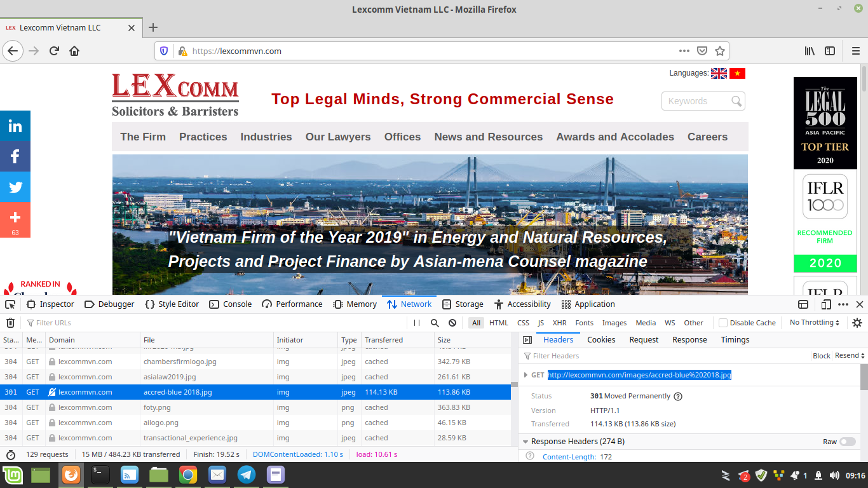The width and height of the screenshot is (868, 488).
Task: Pause network recording with the pause icon
Action: [x=417, y=323]
